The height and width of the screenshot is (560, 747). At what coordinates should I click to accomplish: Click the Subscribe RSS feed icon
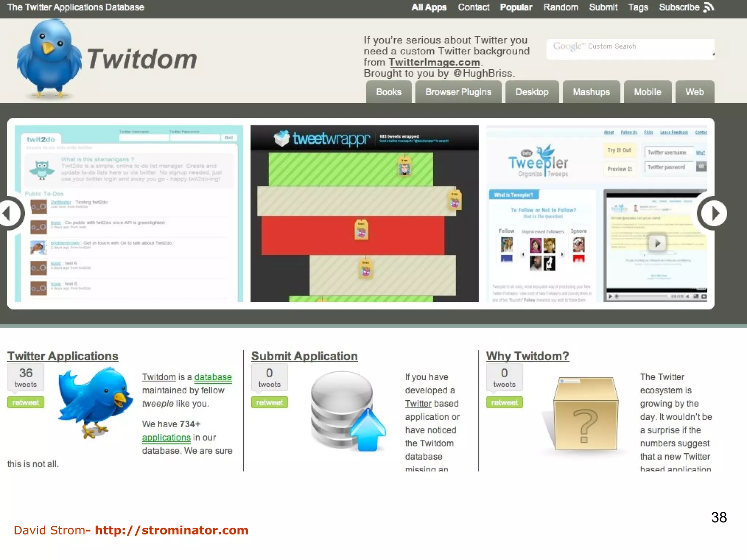708,7
